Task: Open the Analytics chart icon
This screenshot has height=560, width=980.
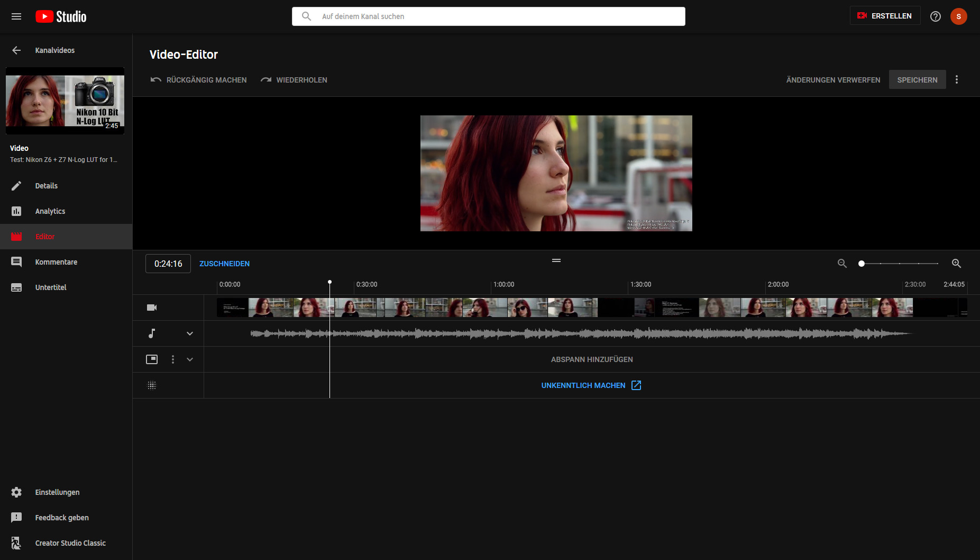Action: (x=16, y=211)
